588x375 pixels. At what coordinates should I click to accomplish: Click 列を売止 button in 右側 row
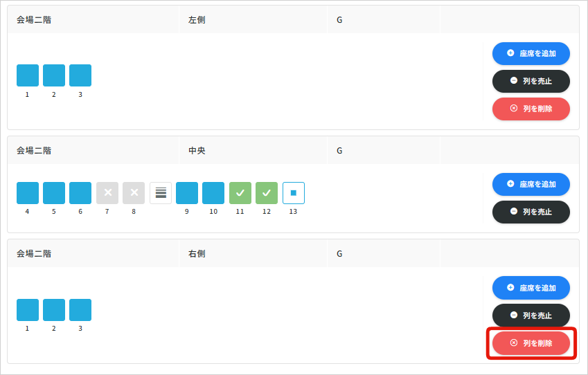pyautogui.click(x=531, y=315)
